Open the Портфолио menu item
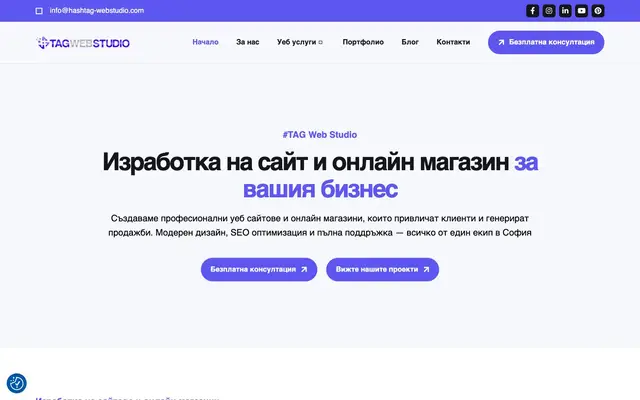The width and height of the screenshot is (640, 400). [363, 42]
